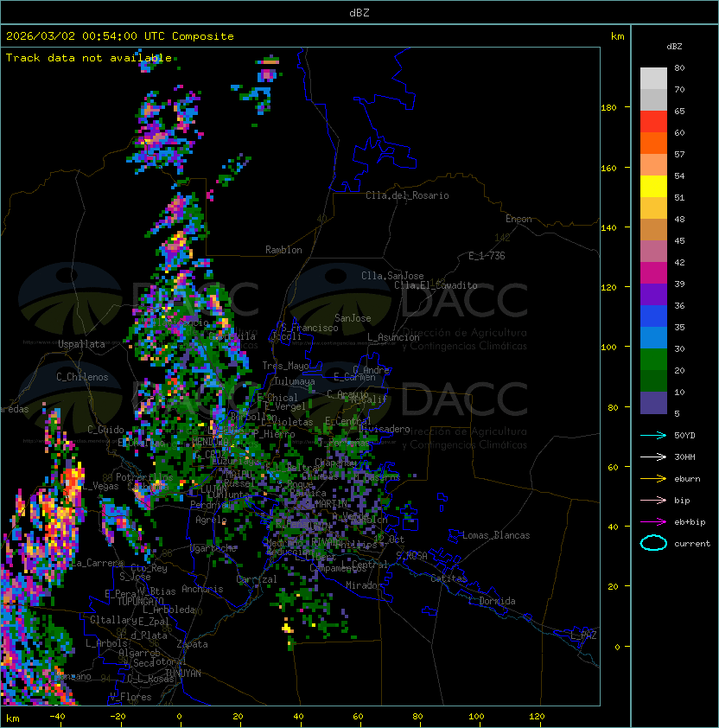Select the dark green 10-20 dBZ color band

click(x=653, y=381)
